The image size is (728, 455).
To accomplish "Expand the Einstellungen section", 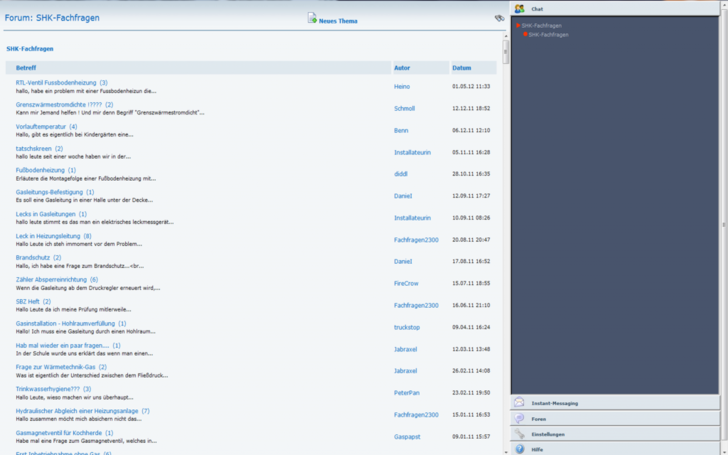I will [548, 434].
